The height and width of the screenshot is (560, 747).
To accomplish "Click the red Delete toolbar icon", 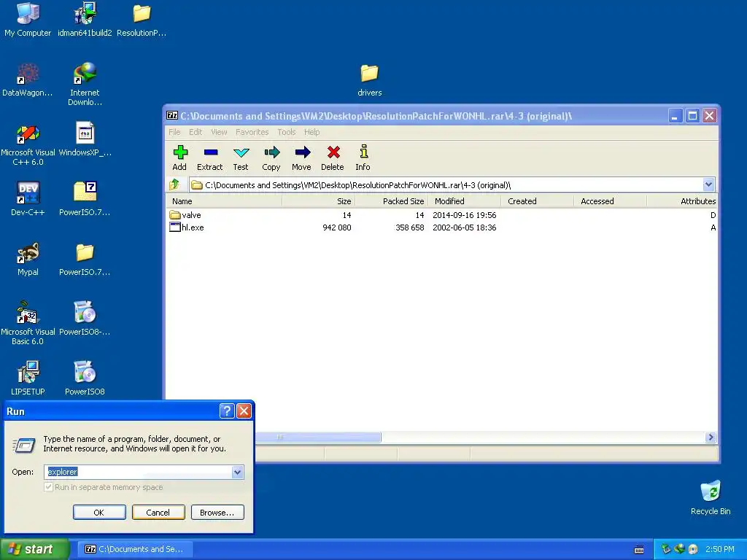I will [x=333, y=157].
